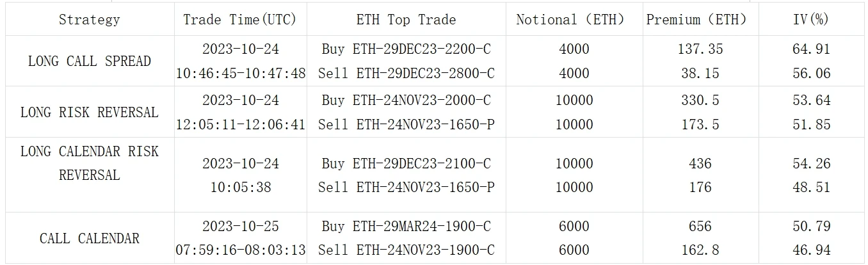This screenshot has width=868, height=265.
Task: Click Buy ETH-29MAR24-1900-C trade entry
Action: [406, 227]
